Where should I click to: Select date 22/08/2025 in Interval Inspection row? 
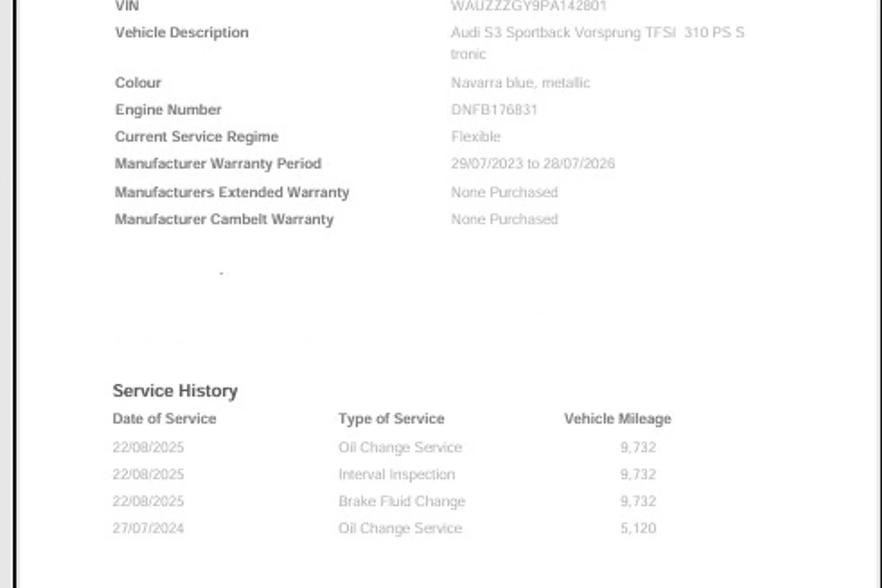(148, 475)
